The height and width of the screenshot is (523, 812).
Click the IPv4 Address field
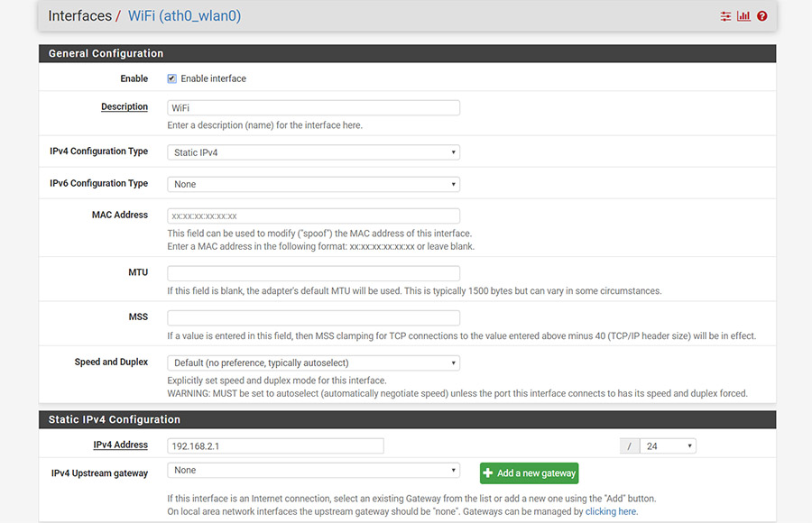pyautogui.click(x=275, y=445)
